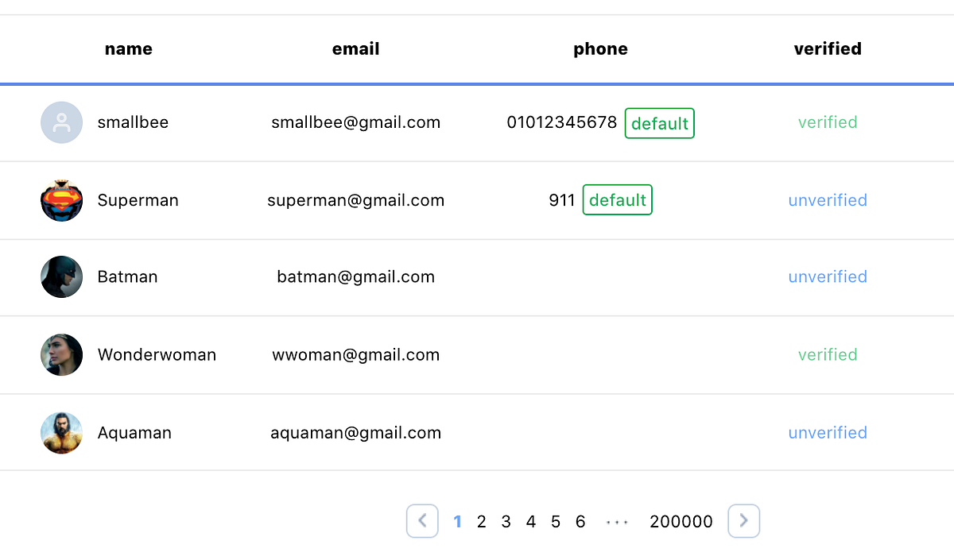Select Batman's profile thumbnail
Screen dimensions: 954x560
click(61, 276)
